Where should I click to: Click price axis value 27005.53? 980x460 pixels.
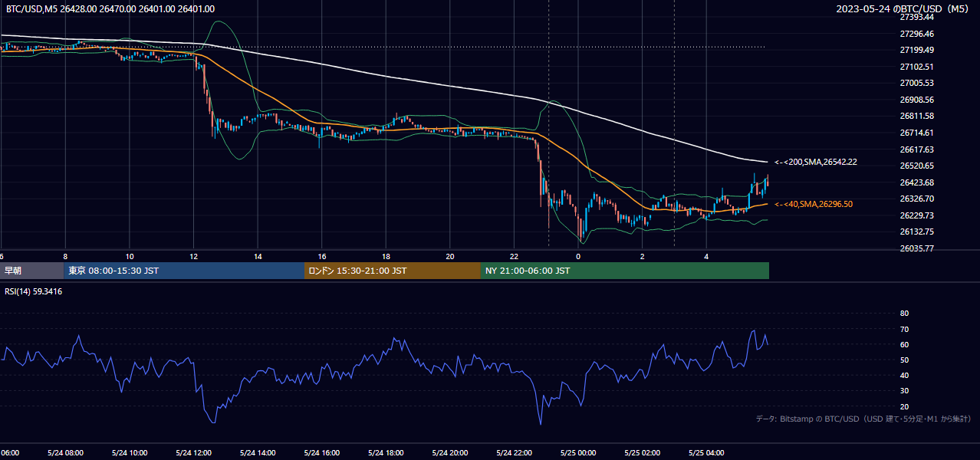(916, 83)
